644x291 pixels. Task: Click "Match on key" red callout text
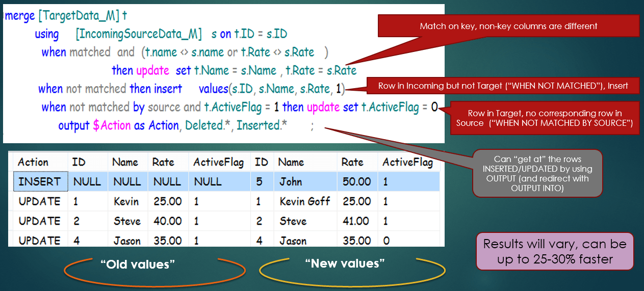point(508,26)
